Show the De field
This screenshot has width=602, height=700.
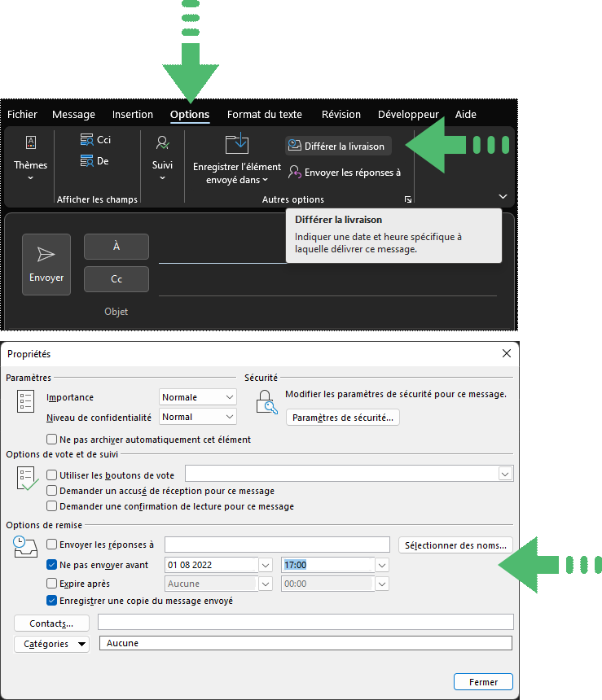point(94,160)
